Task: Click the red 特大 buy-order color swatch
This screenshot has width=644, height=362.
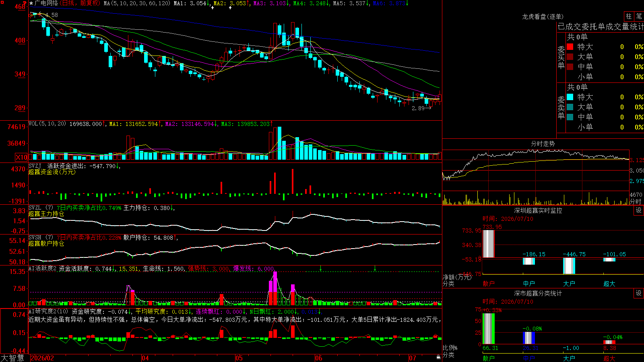Action: [570, 47]
